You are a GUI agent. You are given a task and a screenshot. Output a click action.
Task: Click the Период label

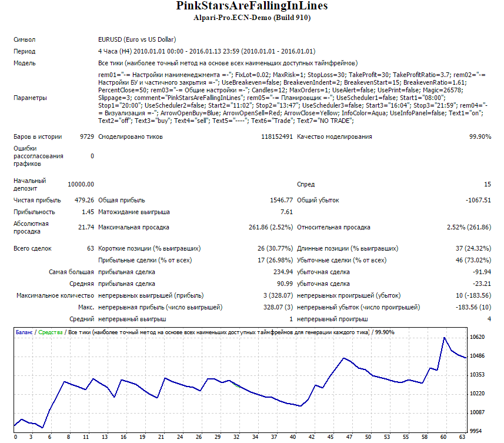point(25,51)
